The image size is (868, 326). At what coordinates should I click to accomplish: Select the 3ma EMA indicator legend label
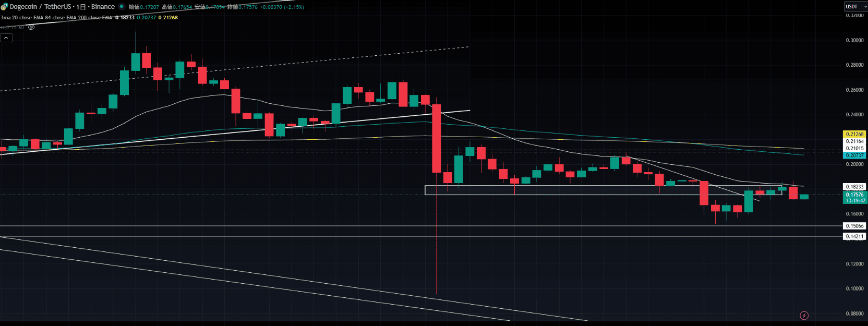[56, 18]
